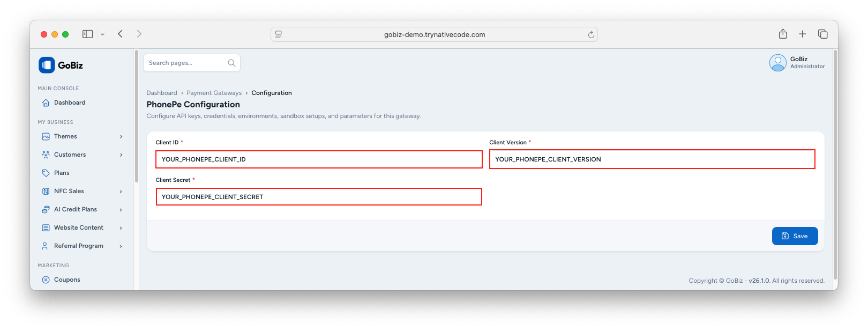This screenshot has width=868, height=330.
Task: Click the Plans tag icon
Action: [46, 173]
